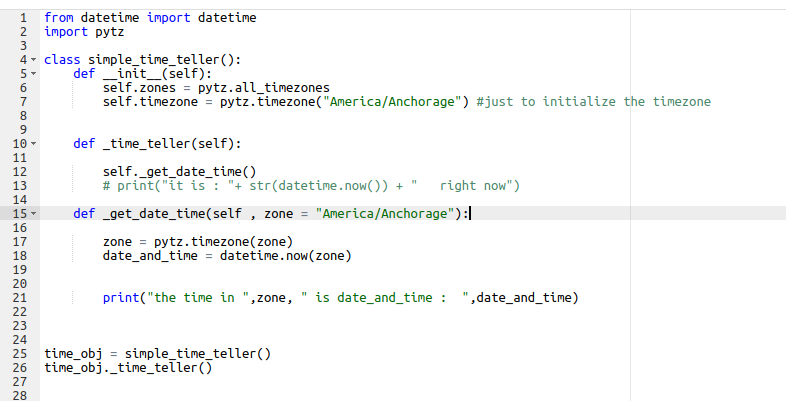786x401 pixels.
Task: Click line number 26 in the gutter
Action: click(17, 368)
